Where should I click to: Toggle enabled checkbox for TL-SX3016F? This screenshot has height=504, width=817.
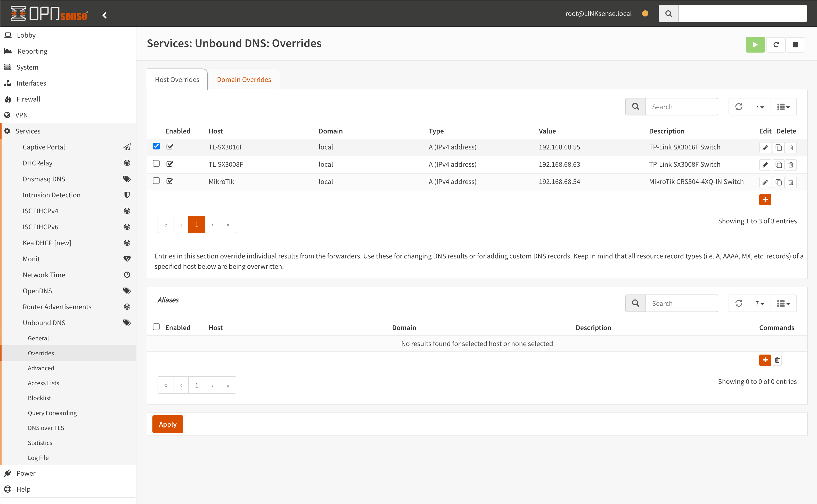[x=170, y=147]
